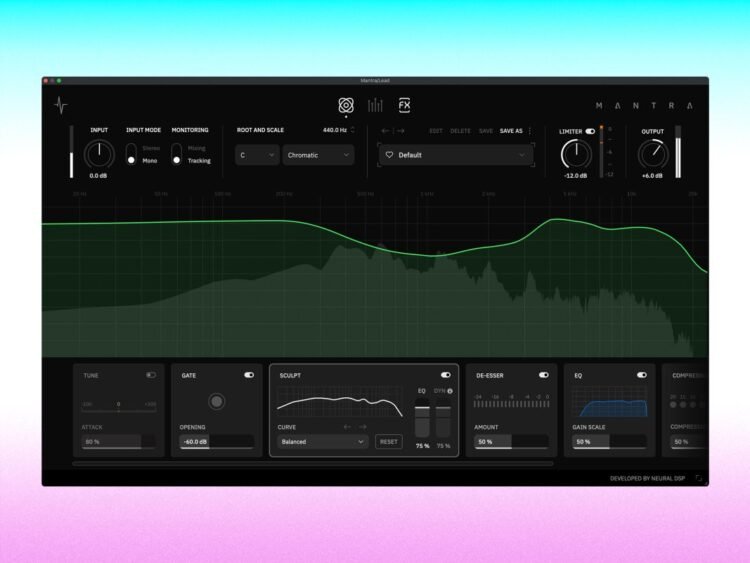
Task: Click the Stereo input mode label
Action: [151, 148]
